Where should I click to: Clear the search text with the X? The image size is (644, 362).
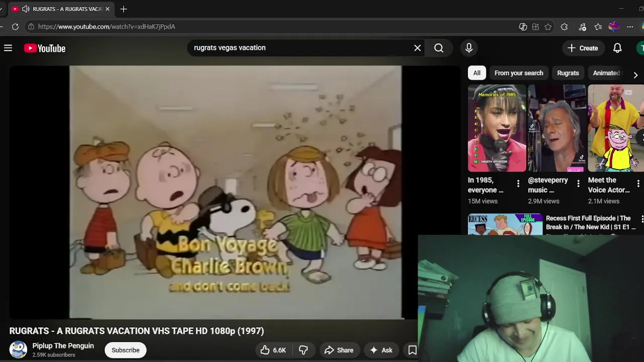(418, 48)
